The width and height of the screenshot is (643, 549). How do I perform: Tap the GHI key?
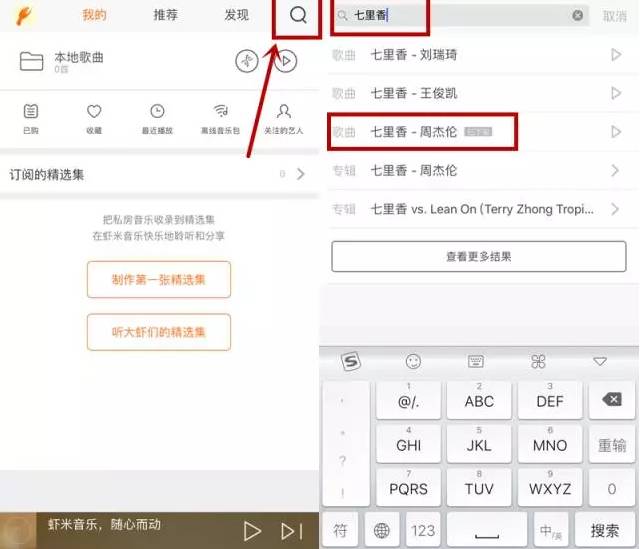click(408, 444)
